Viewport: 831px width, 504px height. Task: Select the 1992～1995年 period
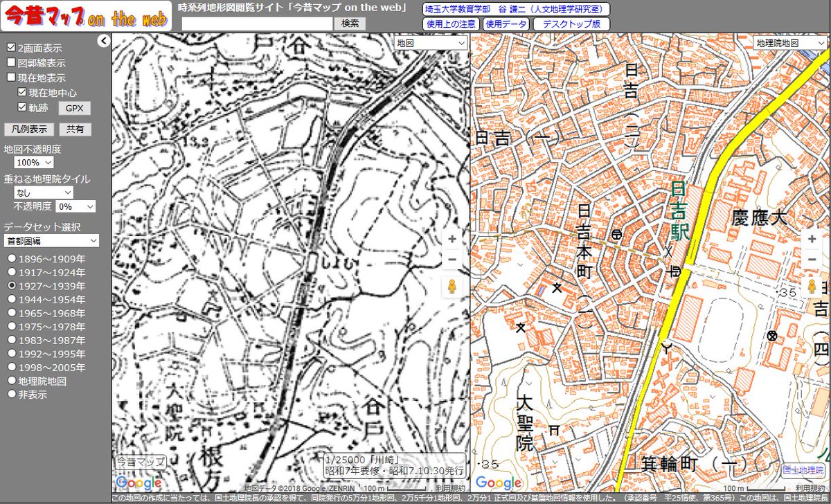pos(12,354)
